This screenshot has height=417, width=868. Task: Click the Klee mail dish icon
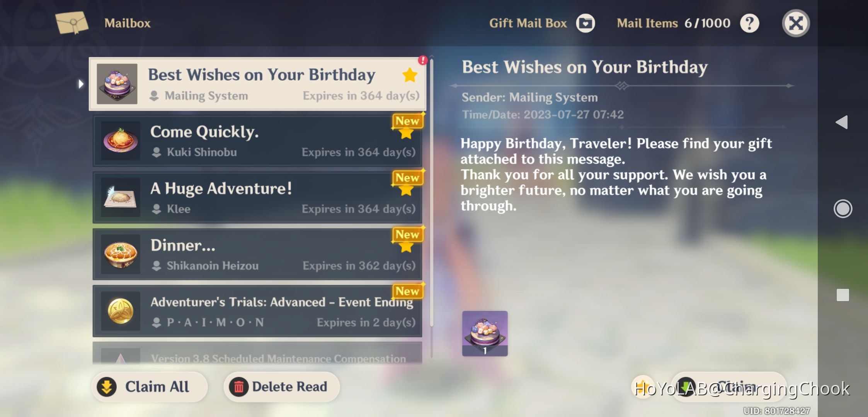coord(120,198)
